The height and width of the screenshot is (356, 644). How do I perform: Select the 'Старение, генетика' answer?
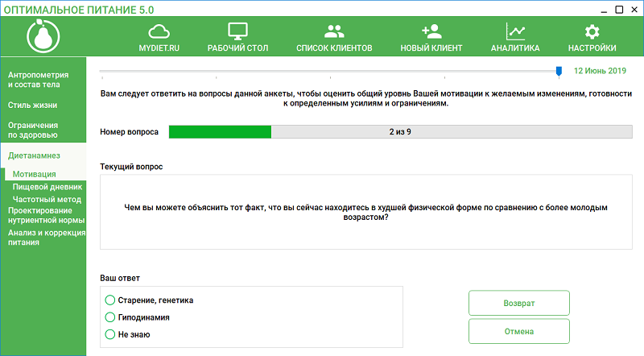111,300
